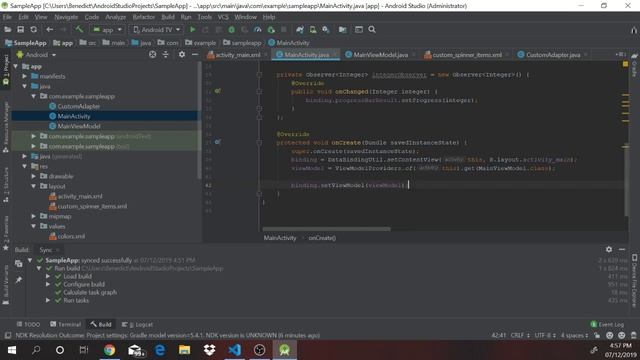Screen dimensions: 640x360
Task: Open the Build menu
Action: coord(168,17)
